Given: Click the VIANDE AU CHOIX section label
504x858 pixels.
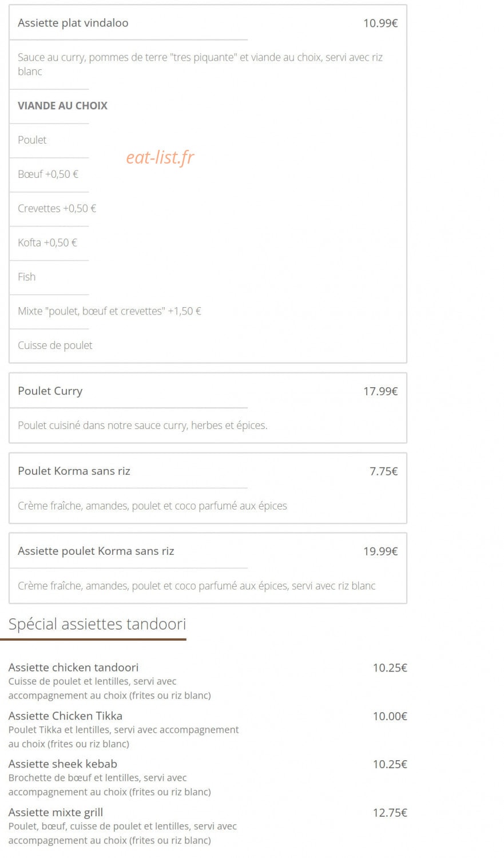Looking at the screenshot, I should [62, 105].
